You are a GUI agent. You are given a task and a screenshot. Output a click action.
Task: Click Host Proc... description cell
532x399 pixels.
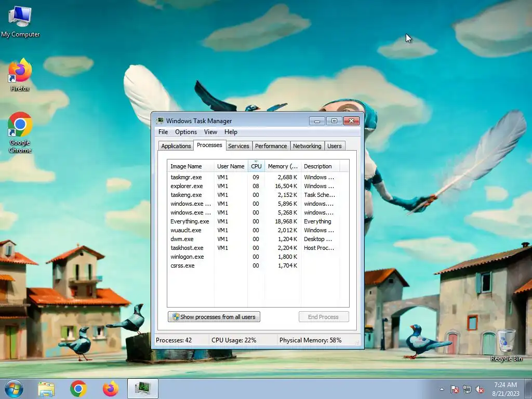click(x=319, y=248)
